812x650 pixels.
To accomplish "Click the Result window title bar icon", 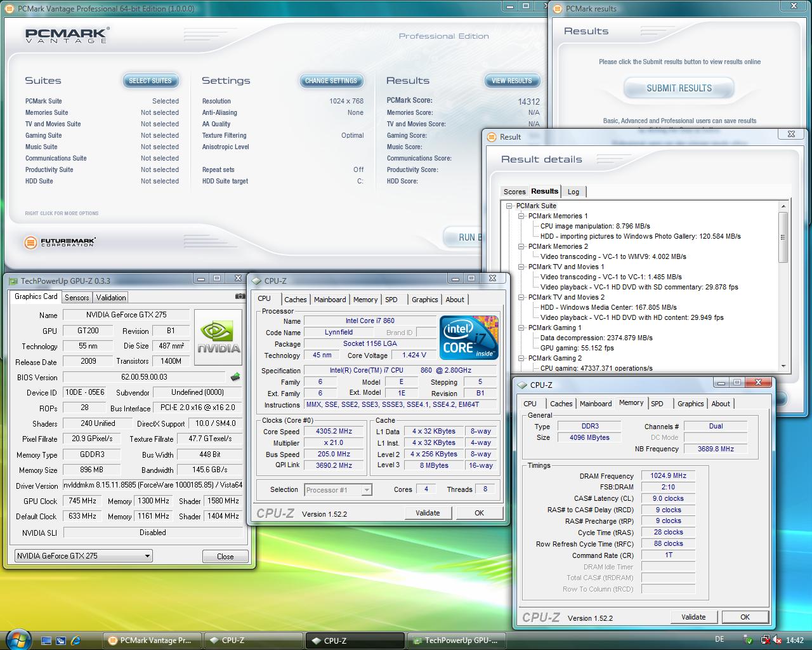I will 492,136.
